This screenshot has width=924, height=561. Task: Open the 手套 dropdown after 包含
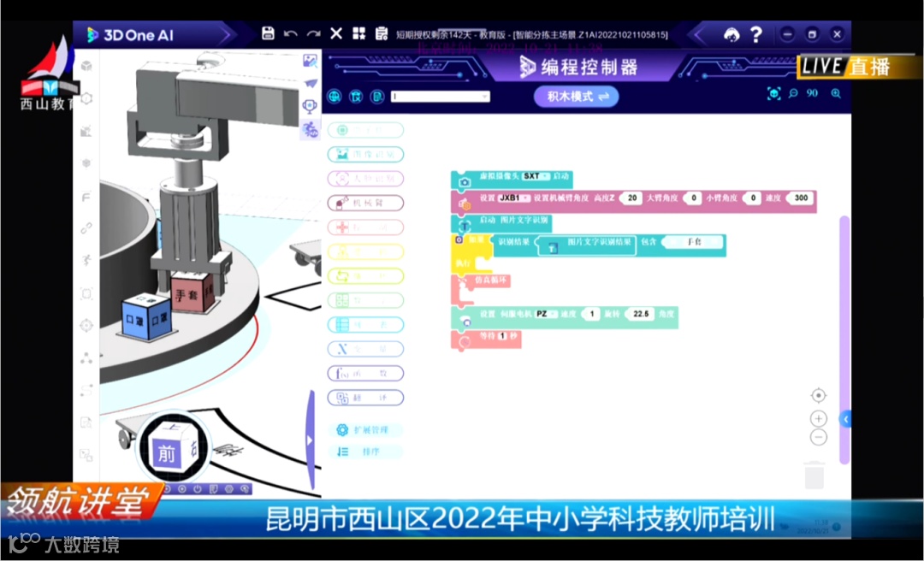tap(692, 242)
